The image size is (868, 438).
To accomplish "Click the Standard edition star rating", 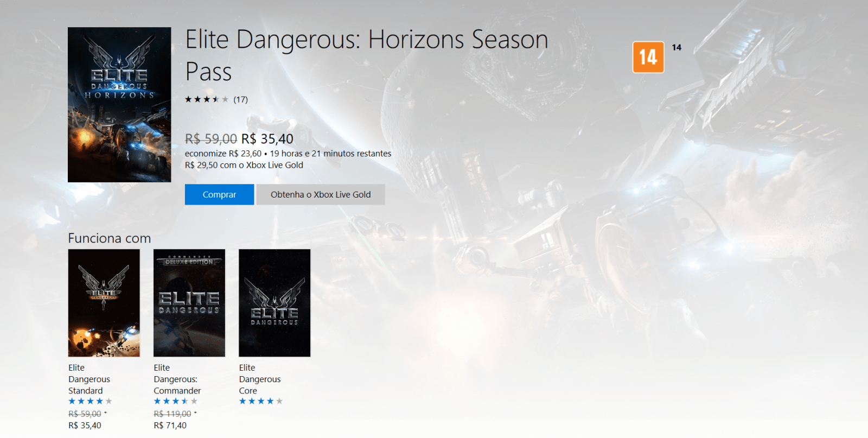I will [x=90, y=401].
